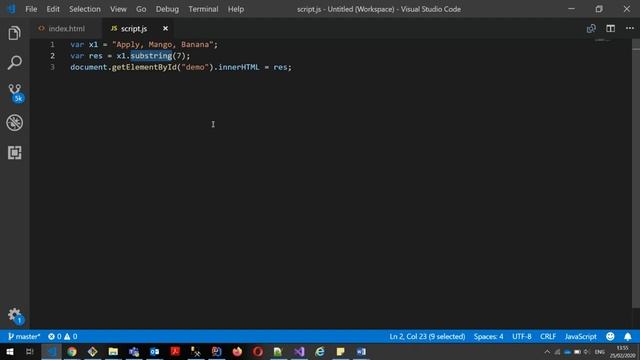Open Firefox from taskbar

(x=237, y=351)
